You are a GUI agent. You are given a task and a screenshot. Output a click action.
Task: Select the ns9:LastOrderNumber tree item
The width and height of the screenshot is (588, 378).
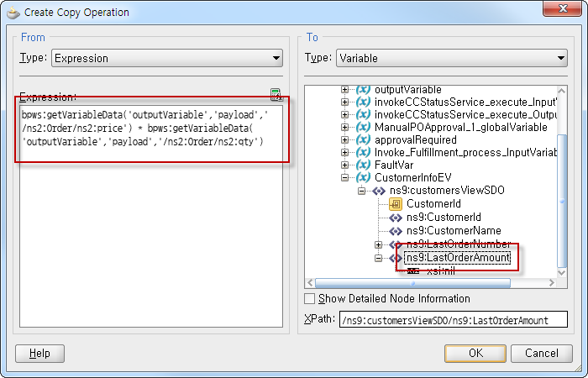point(459,244)
